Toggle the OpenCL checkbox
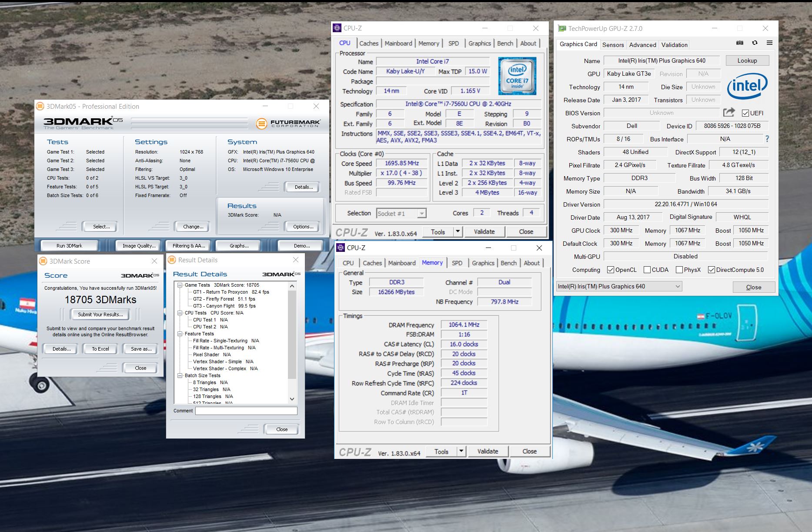The width and height of the screenshot is (812, 532). (610, 270)
